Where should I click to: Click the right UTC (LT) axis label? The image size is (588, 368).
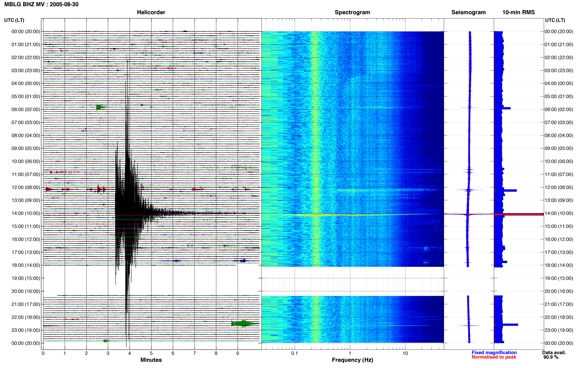click(555, 20)
